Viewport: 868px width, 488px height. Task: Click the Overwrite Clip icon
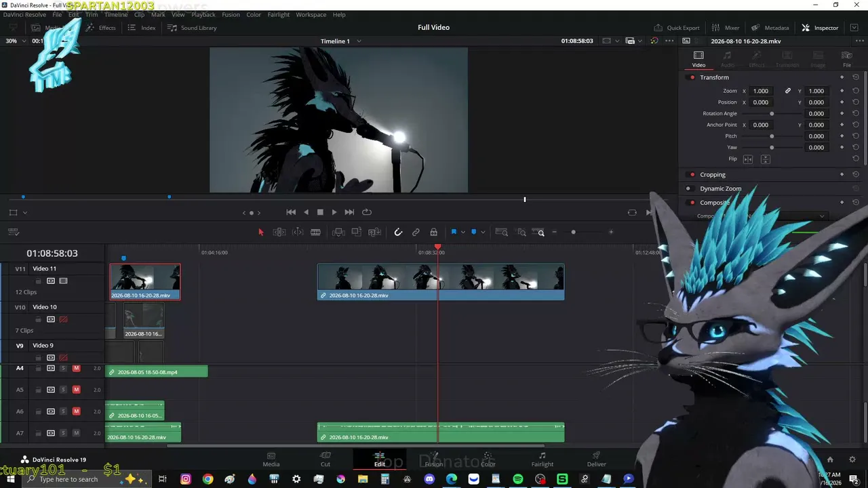point(356,232)
